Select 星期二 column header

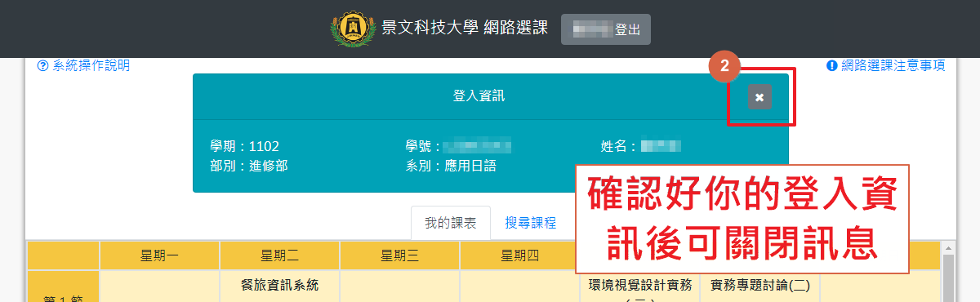(x=280, y=256)
